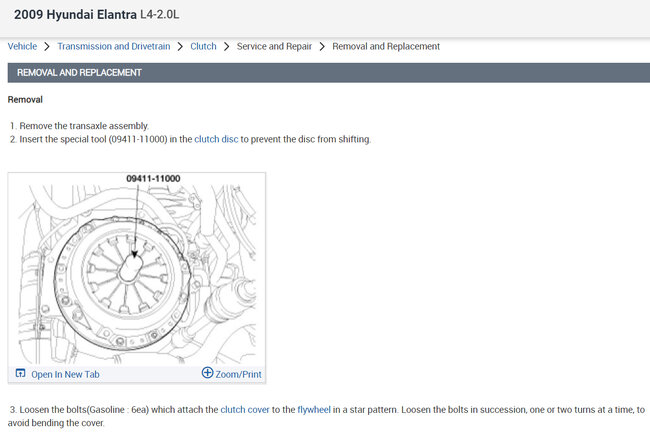650x444 pixels.
Task: Open the "flywheel" hyperlink
Action: click(x=317, y=410)
